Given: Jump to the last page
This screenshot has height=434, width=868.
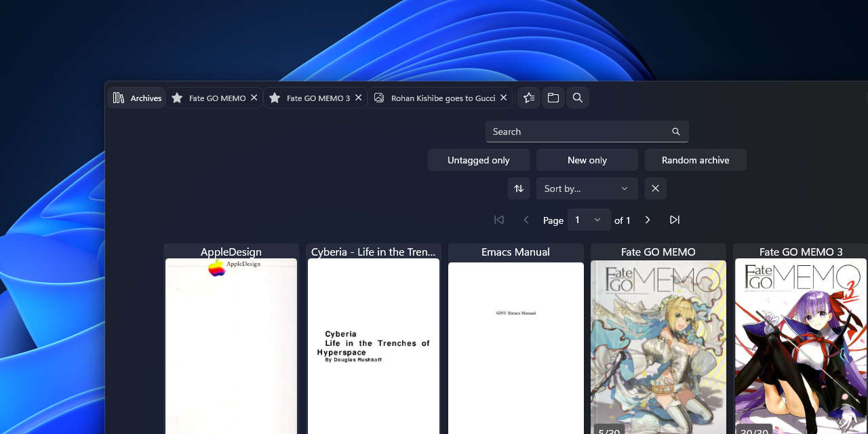Looking at the screenshot, I should (675, 220).
